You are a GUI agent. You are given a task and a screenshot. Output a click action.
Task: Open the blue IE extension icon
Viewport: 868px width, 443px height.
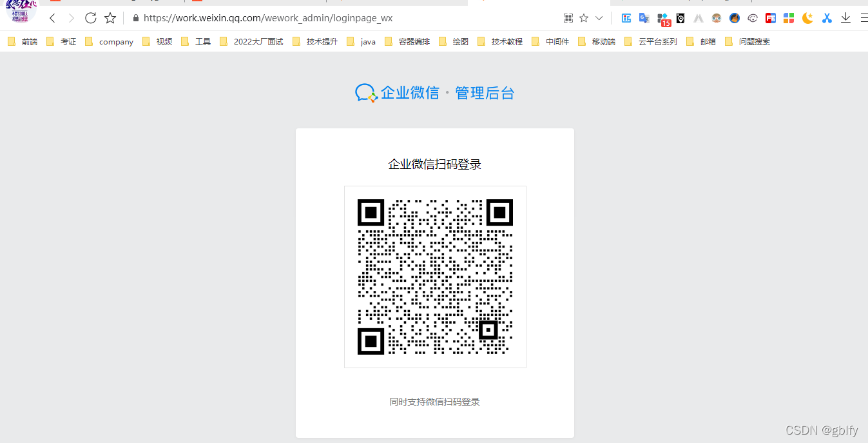coord(626,18)
